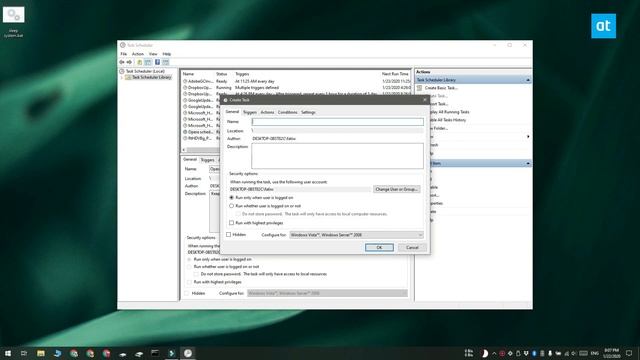The image size is (640, 360).
Task: Switch to the Conditions tab in Create Task
Action: (287, 112)
